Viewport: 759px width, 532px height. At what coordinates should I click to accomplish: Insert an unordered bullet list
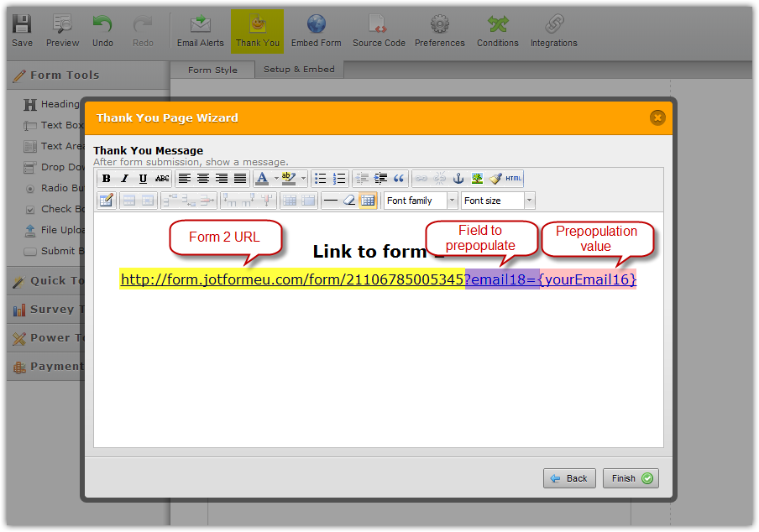320,179
